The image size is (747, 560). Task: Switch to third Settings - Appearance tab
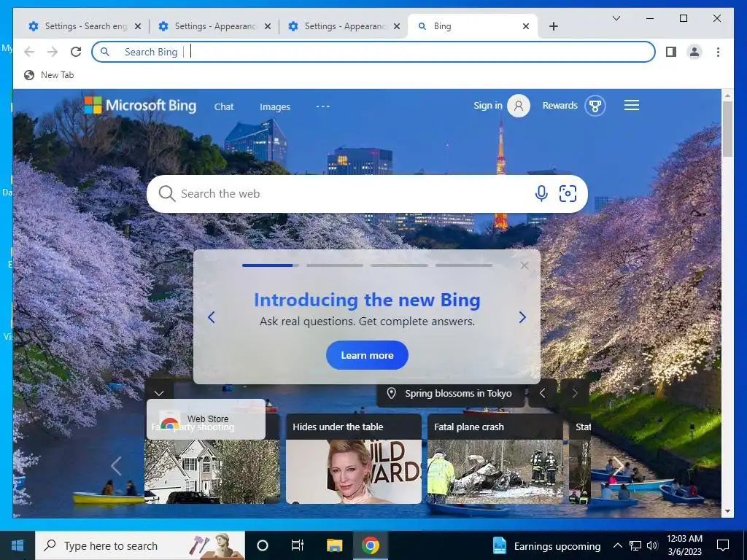tap(344, 26)
